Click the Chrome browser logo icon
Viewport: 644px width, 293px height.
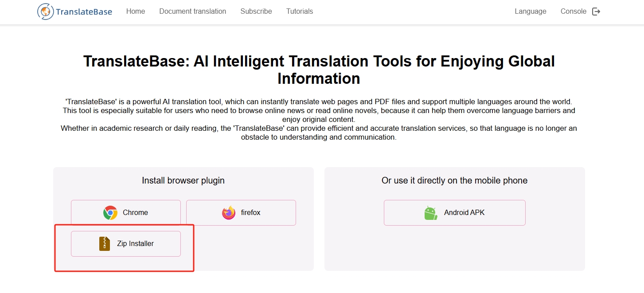click(x=110, y=213)
